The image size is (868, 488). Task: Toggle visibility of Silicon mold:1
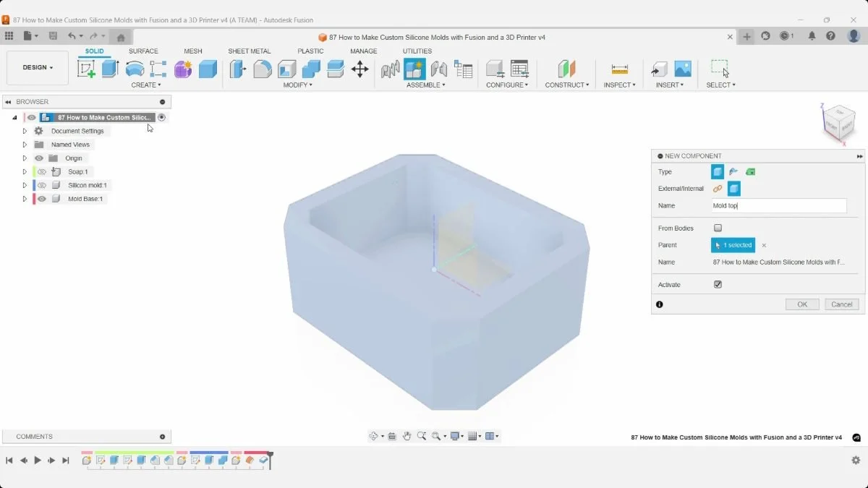pyautogui.click(x=41, y=185)
